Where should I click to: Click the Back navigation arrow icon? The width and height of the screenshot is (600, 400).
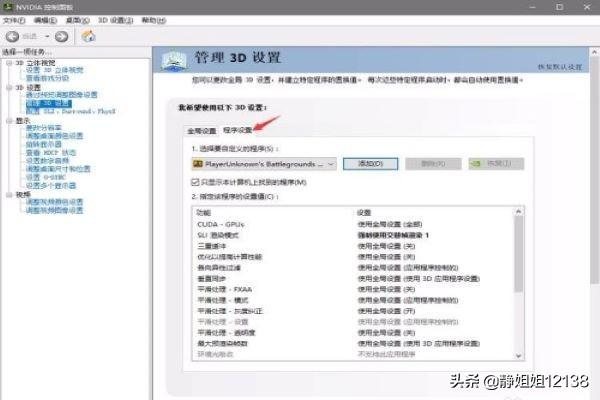click(x=12, y=36)
